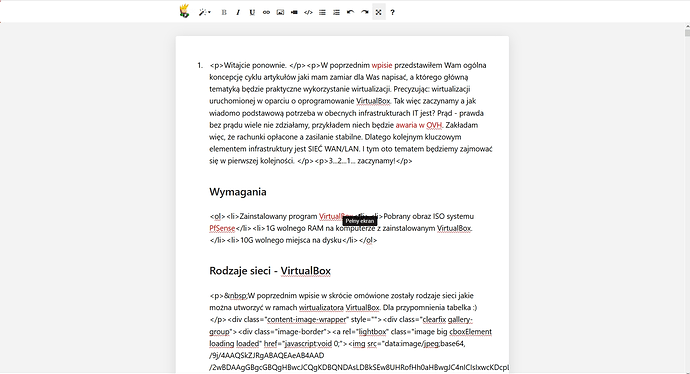Insert a picture with image icon
The width and height of the screenshot is (690, 374).
pos(280,12)
